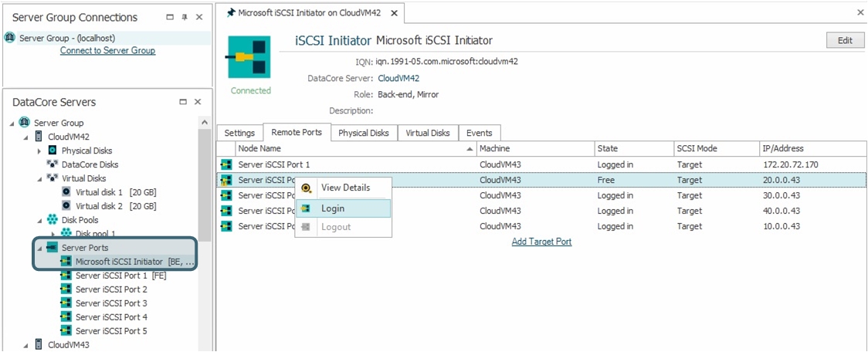
Task: Toggle float on Server Group Connections panel
Action: tap(170, 17)
